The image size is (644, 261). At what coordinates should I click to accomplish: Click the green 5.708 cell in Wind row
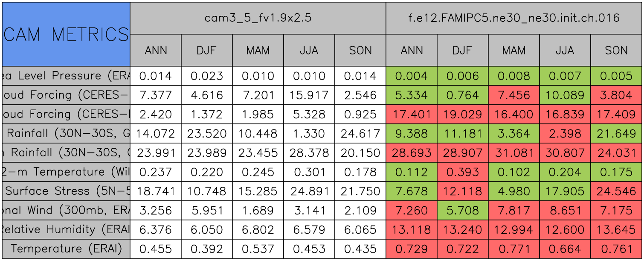tap(463, 211)
